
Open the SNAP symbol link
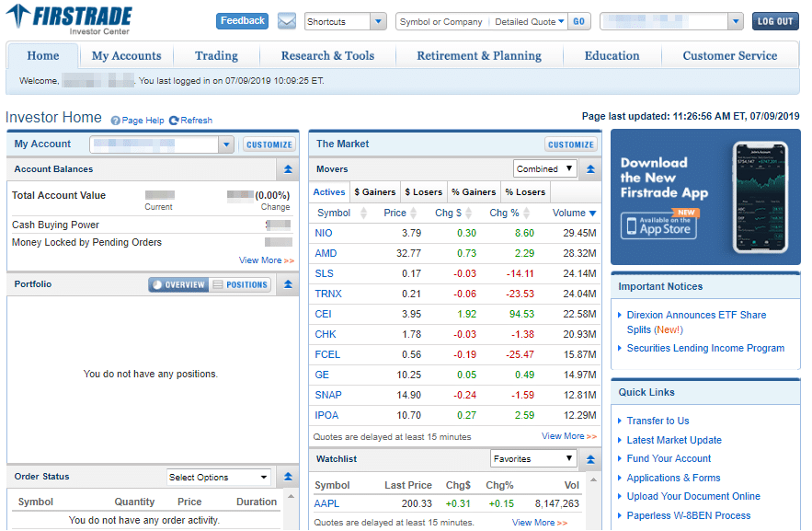(328, 395)
